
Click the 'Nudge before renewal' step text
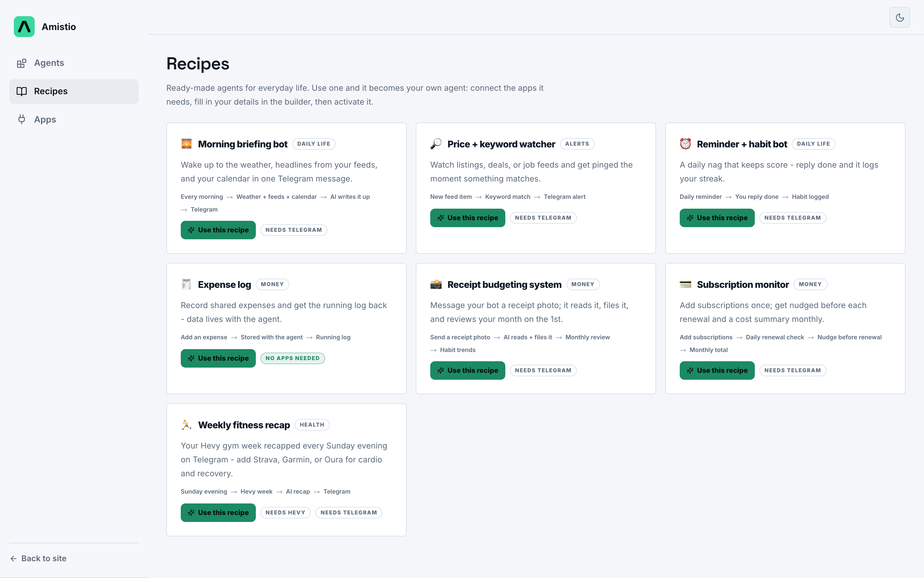849,337
